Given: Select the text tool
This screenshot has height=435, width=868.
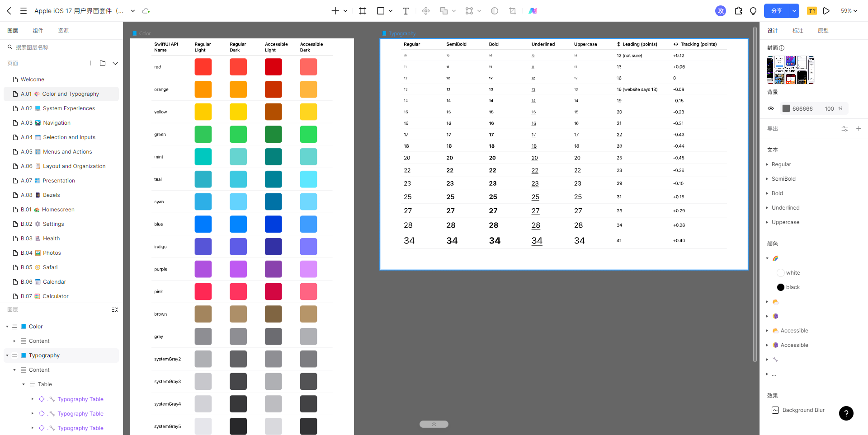Looking at the screenshot, I should (406, 11).
